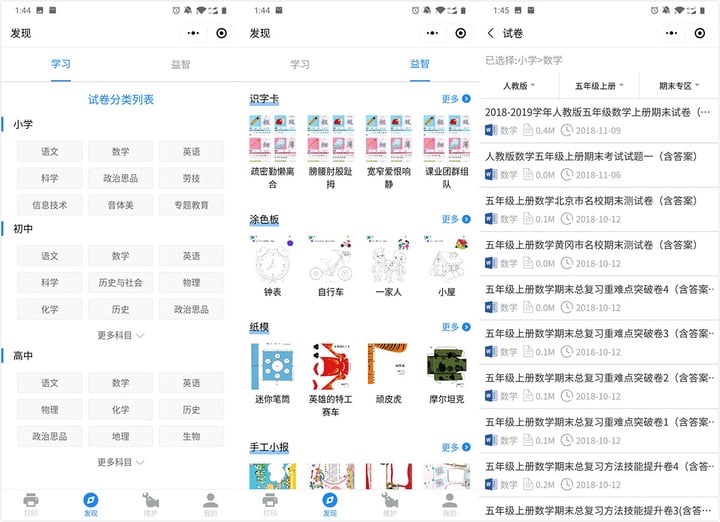Tap 发现 compass icon in first screen
The width and height of the screenshot is (720, 522).
90,500
